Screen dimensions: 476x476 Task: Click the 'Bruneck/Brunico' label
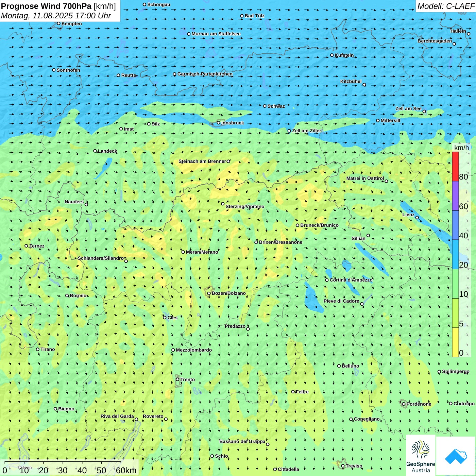[319, 225]
